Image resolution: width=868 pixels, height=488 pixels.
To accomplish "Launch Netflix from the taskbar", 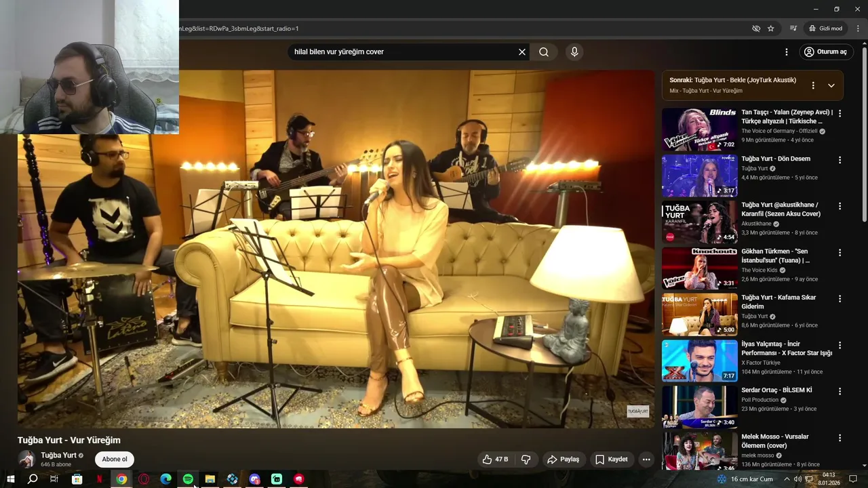I will [x=99, y=479].
